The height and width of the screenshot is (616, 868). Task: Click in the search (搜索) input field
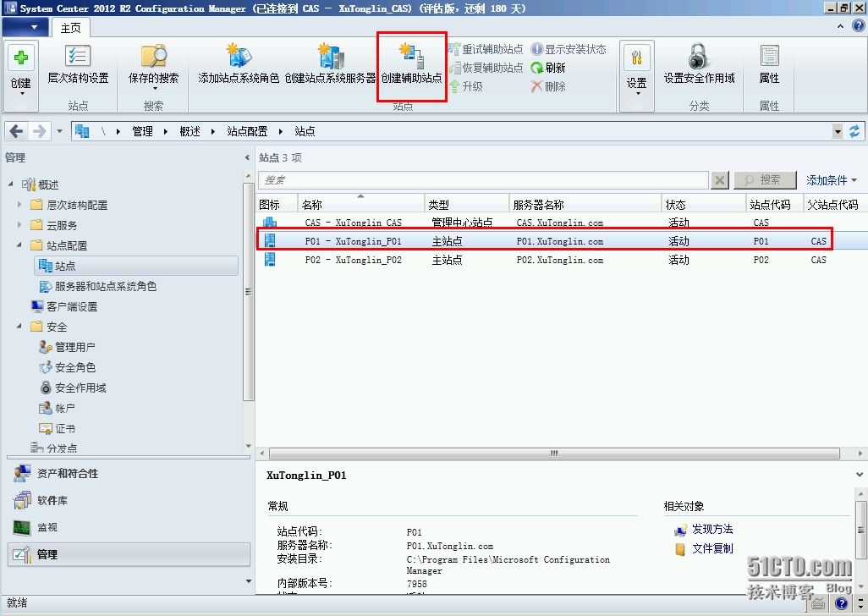click(x=483, y=180)
